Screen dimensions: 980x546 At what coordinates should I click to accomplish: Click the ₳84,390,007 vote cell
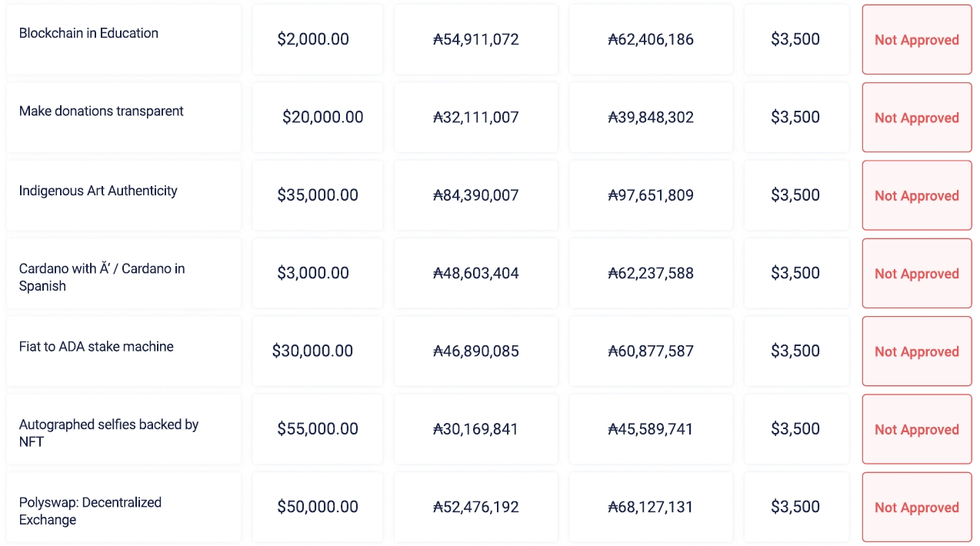(475, 195)
